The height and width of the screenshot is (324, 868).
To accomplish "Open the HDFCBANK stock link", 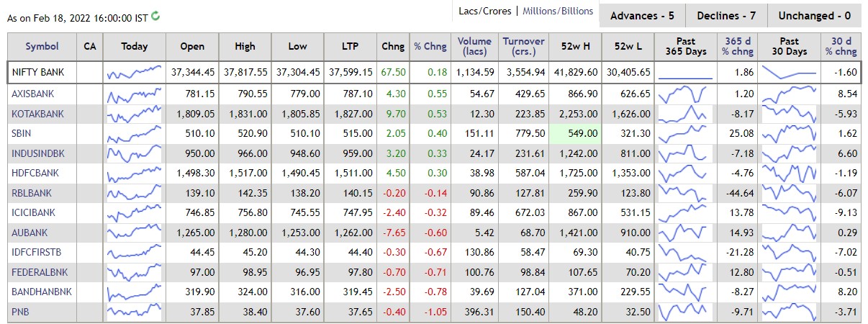I will pos(35,173).
